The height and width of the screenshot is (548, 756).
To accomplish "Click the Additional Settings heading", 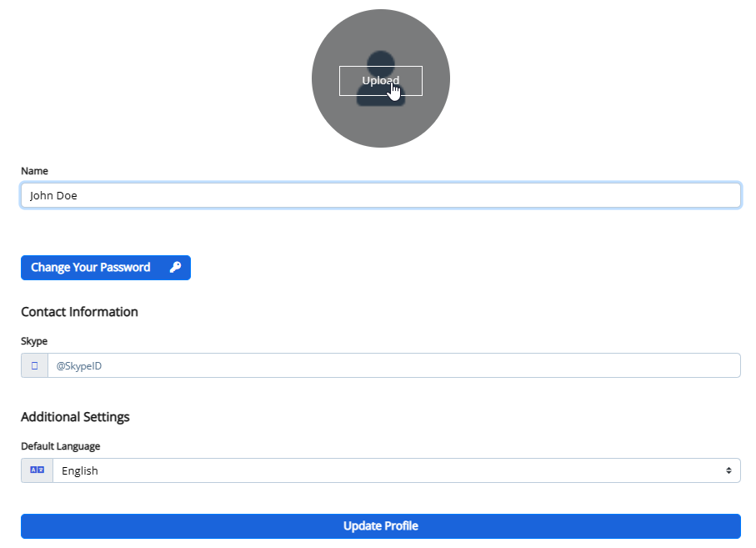I will click(75, 417).
